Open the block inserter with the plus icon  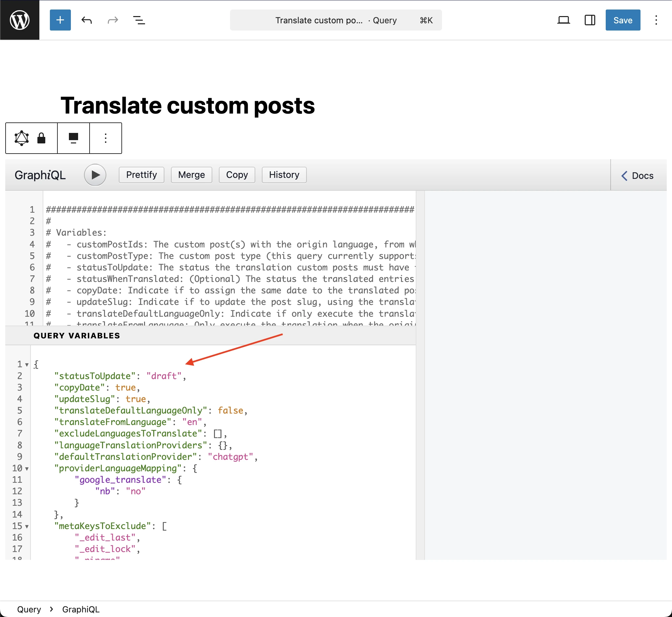pyautogui.click(x=60, y=20)
